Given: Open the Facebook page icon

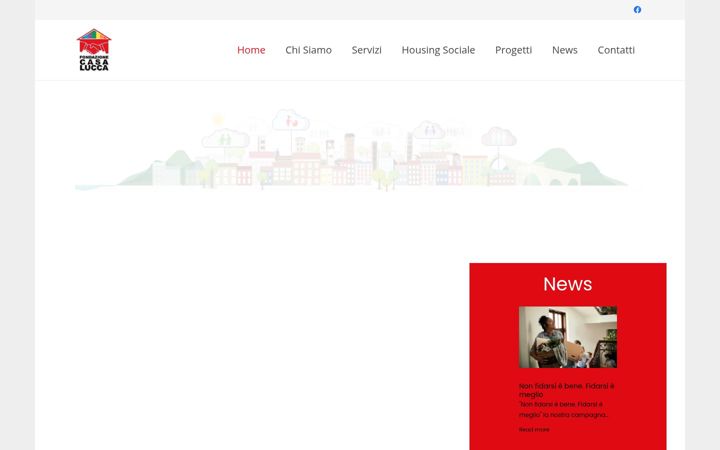Looking at the screenshot, I should click(x=637, y=10).
